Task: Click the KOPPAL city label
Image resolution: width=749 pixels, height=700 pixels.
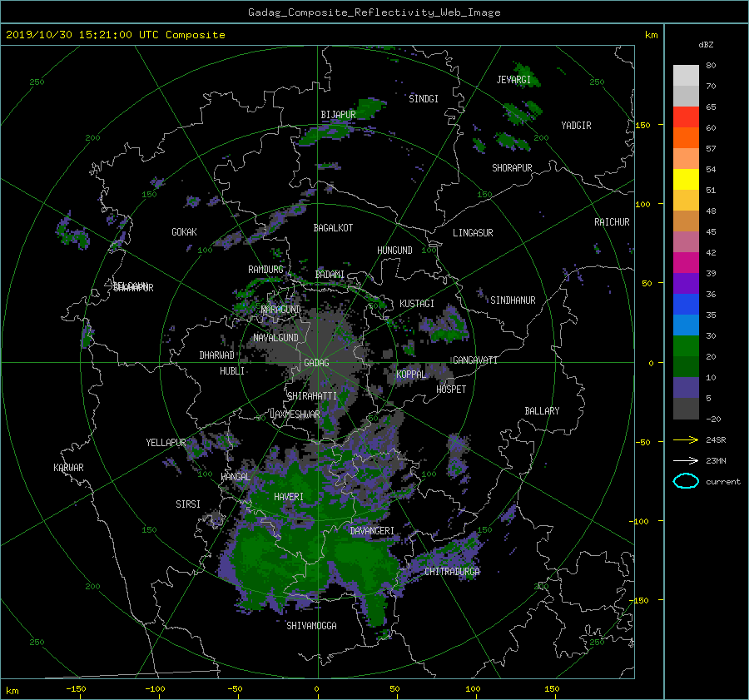Action: tap(411, 375)
